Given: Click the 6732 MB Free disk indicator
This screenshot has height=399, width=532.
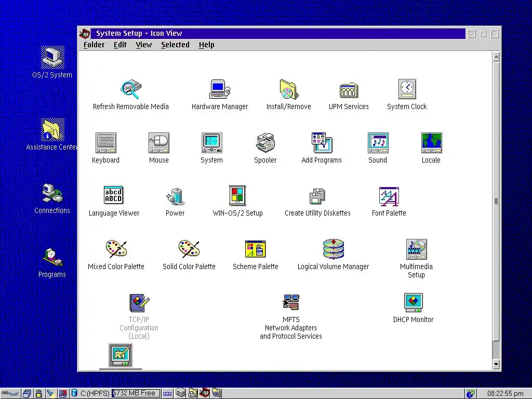Looking at the screenshot, I should point(136,393).
